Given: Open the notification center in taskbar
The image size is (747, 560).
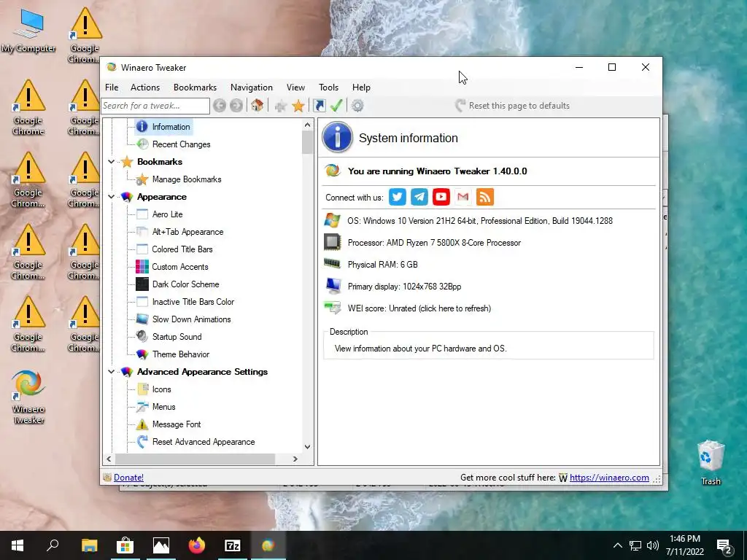Looking at the screenshot, I should pos(724,545).
